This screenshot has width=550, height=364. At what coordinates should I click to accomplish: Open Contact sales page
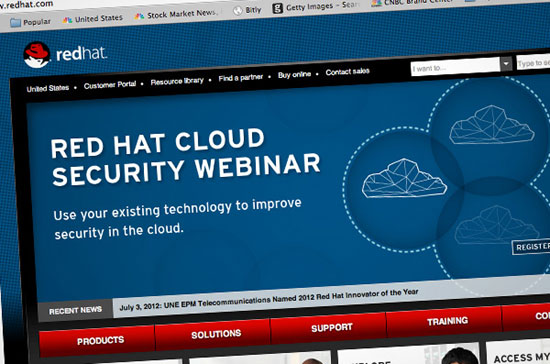pyautogui.click(x=347, y=72)
